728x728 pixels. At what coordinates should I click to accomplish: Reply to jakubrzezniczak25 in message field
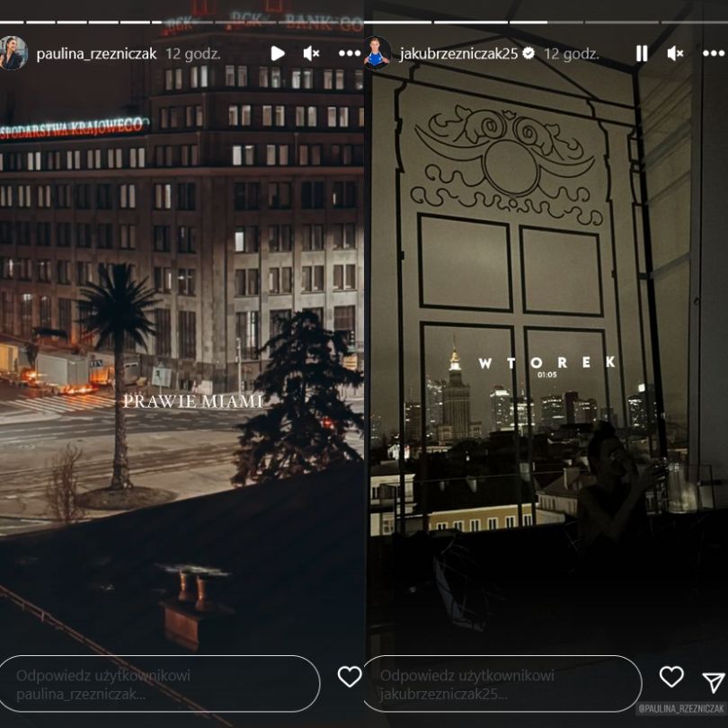[502, 683]
